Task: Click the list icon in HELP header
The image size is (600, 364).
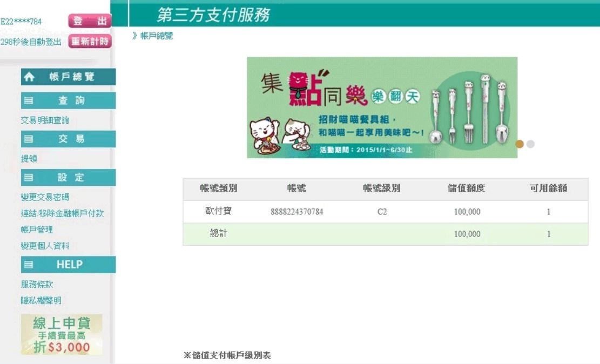Action: [x=29, y=265]
